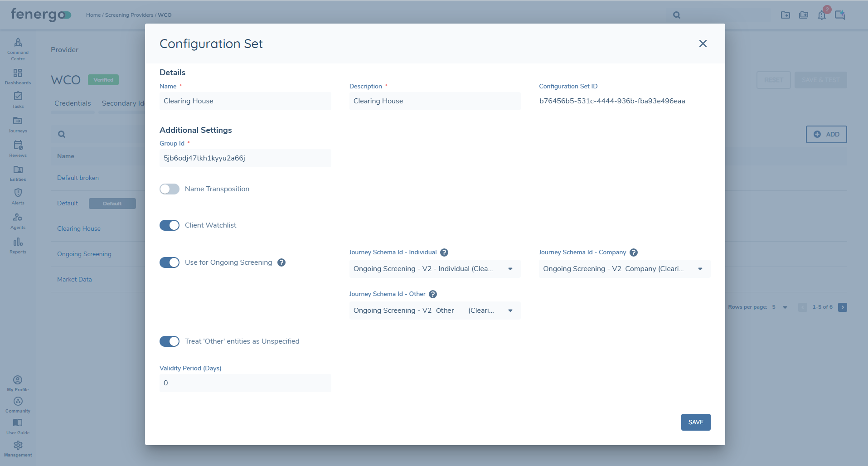The image size is (868, 466).
Task: Open the Clearing House list entry
Action: pos(79,229)
